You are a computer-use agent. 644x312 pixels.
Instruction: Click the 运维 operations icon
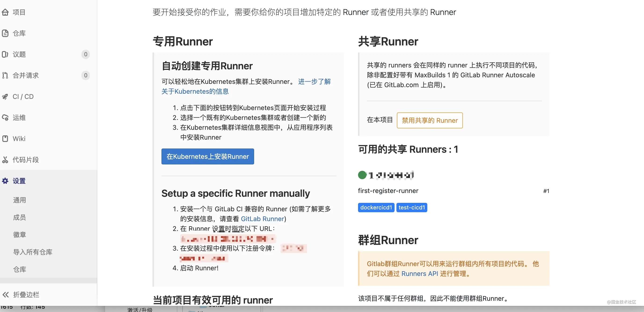(5, 118)
